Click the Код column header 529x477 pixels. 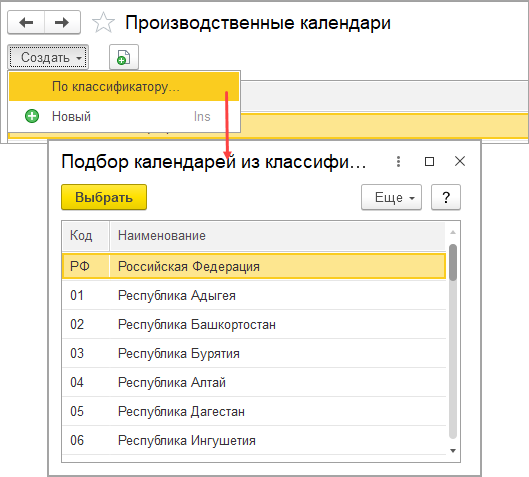pyautogui.click(x=86, y=235)
